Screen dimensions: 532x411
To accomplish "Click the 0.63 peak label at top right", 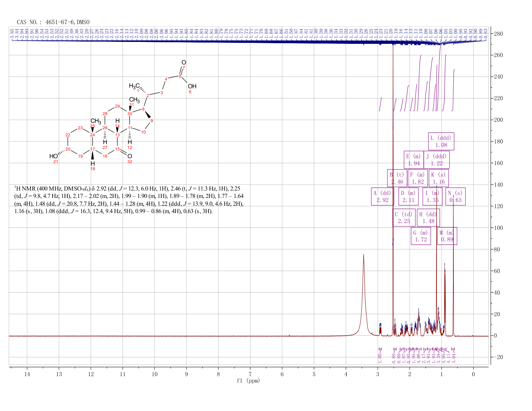I will (486, 34).
